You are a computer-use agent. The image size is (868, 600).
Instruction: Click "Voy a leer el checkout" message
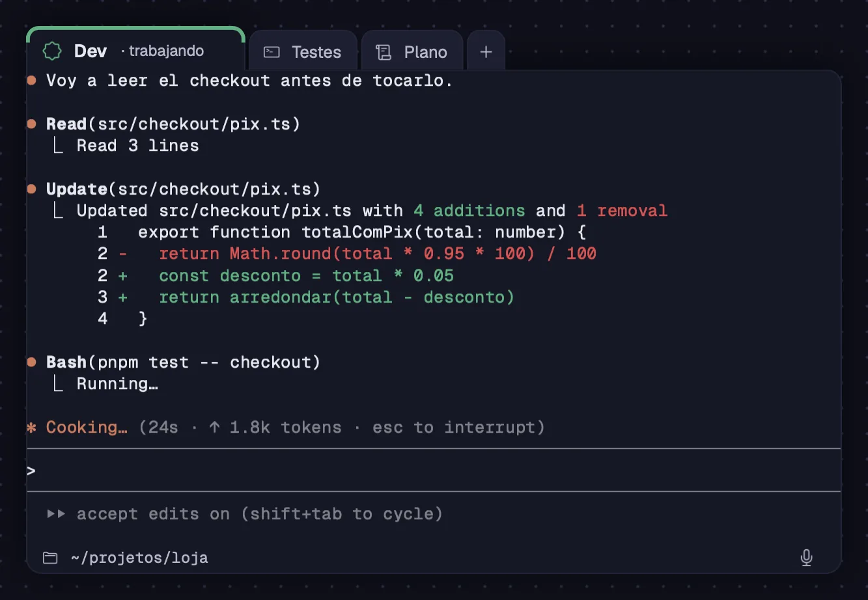(249, 81)
